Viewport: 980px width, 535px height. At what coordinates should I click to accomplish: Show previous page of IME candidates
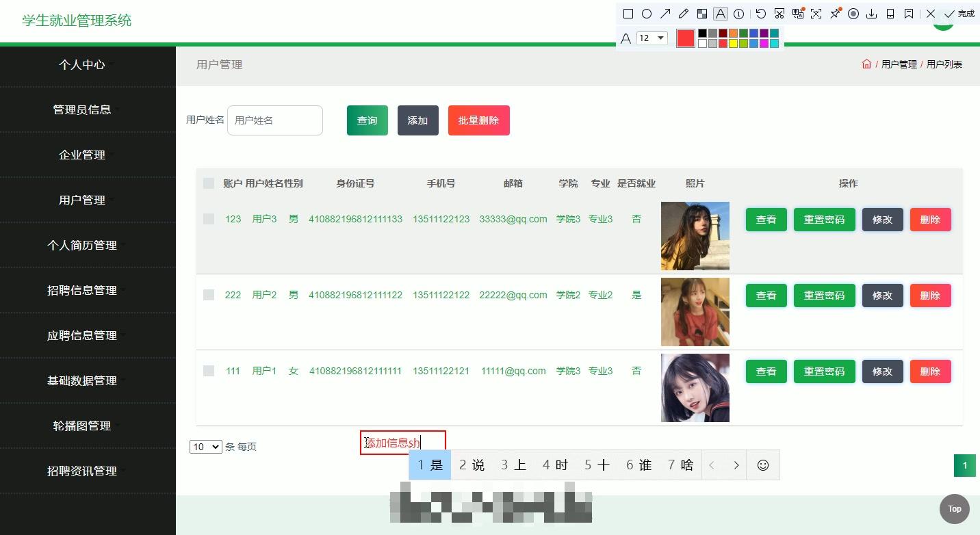(x=712, y=465)
